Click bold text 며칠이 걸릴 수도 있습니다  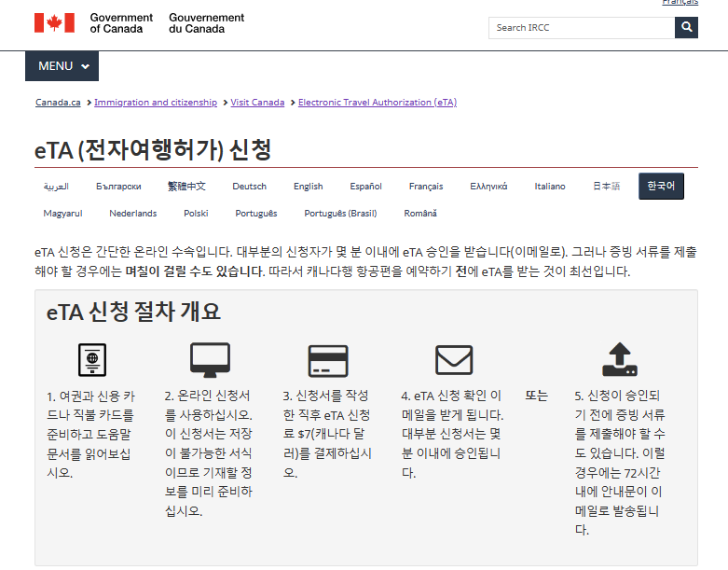[195, 271]
